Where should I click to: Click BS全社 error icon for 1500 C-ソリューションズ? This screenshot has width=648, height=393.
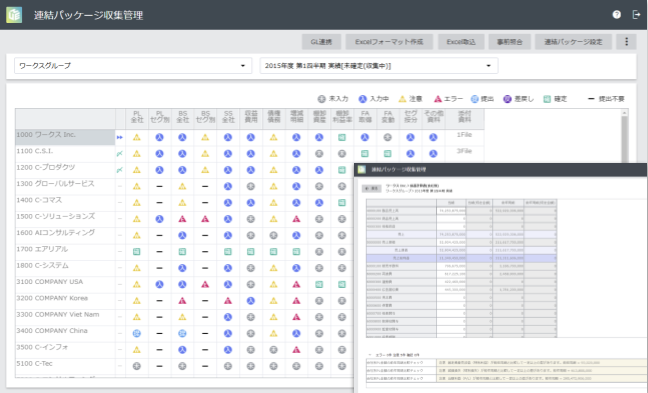click(x=182, y=219)
